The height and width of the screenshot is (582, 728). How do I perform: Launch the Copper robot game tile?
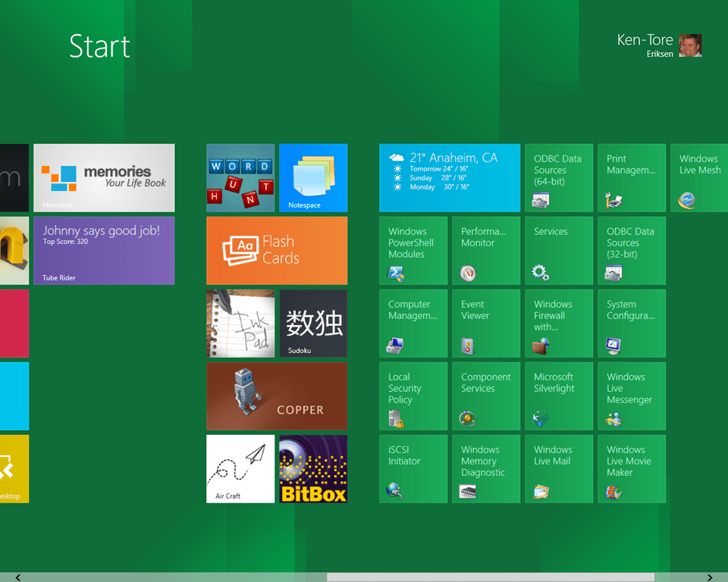point(277,396)
